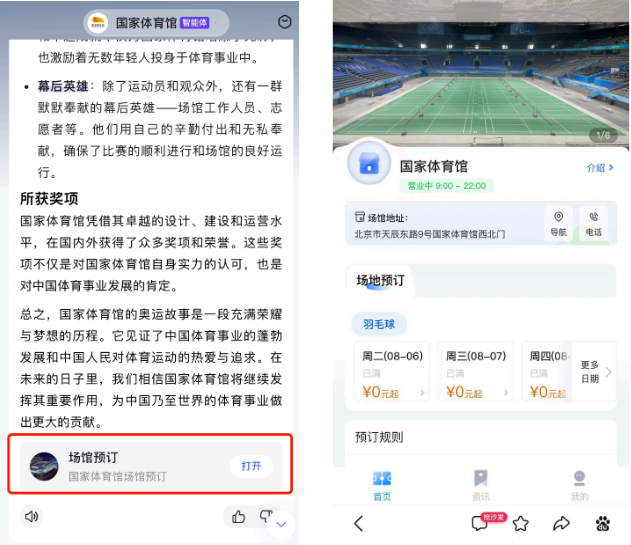Screen dimensions: 631x545
Task: Tap the star favorite icon
Action: [x=521, y=523]
